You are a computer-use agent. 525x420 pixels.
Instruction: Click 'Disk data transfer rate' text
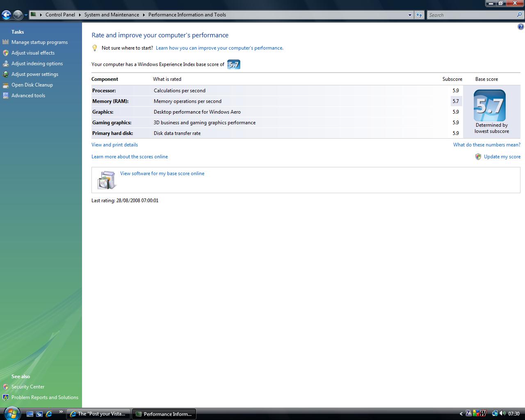tap(177, 133)
